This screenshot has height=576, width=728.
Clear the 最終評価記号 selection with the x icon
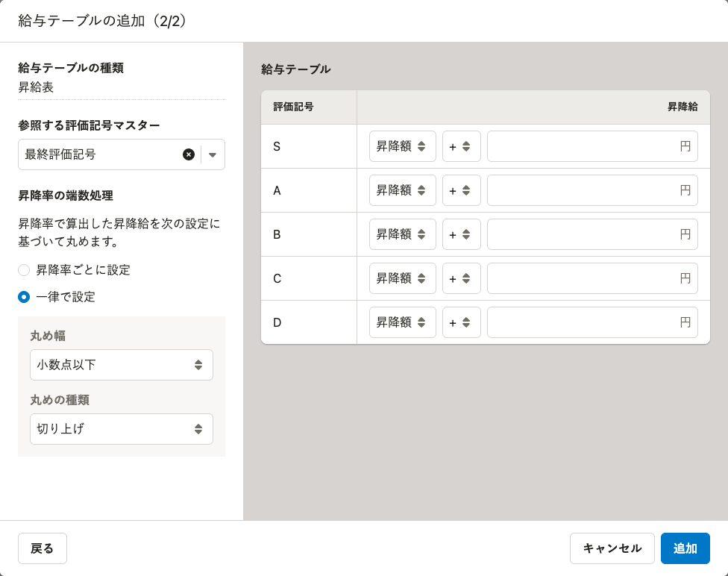189,154
